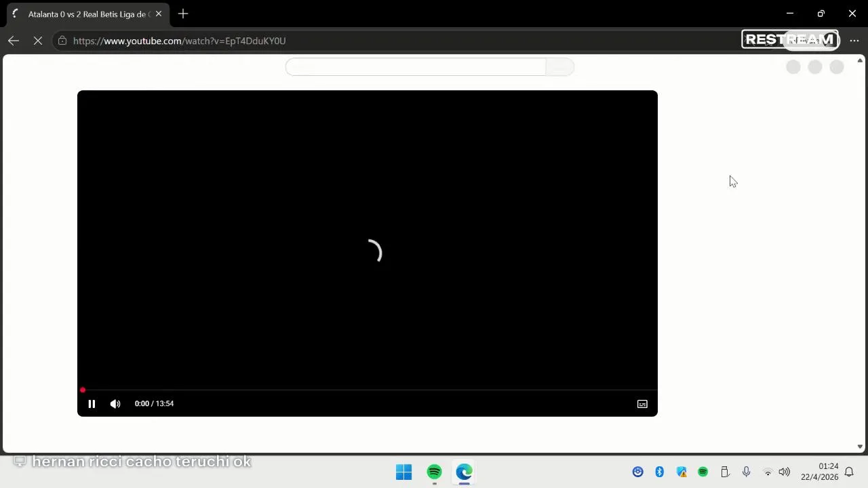Restore down the Edge browser window
This screenshot has width=868, height=488.
(x=821, y=14)
